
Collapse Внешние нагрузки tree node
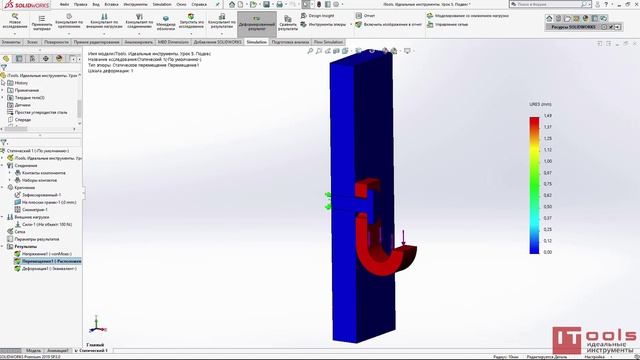click(3, 217)
